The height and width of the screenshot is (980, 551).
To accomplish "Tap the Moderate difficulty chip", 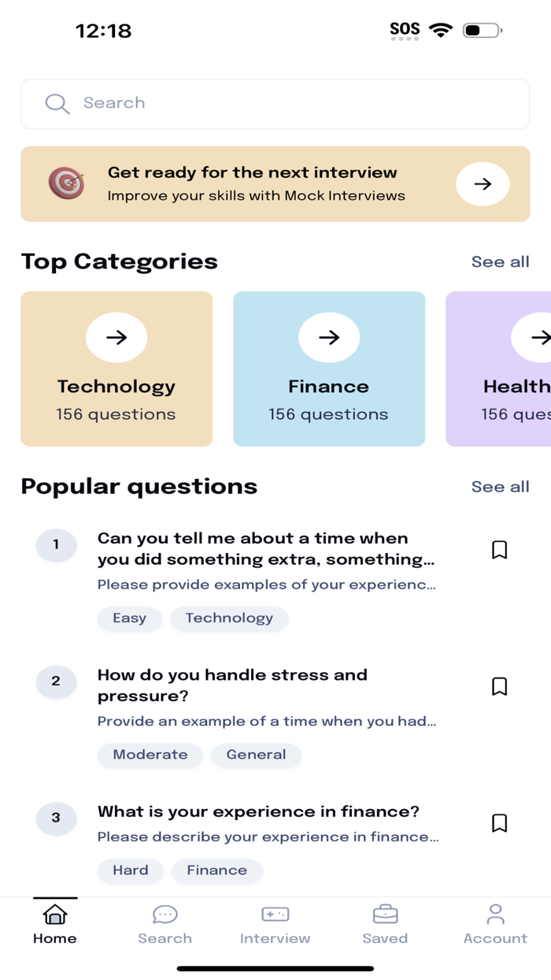I will 150,755.
